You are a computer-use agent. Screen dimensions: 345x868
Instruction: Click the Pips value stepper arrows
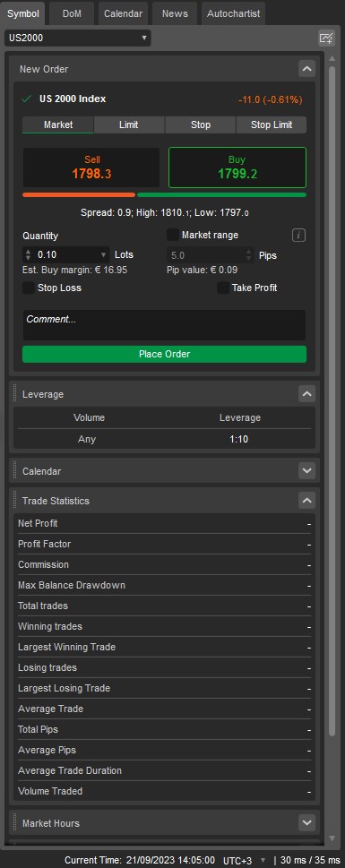(x=248, y=255)
